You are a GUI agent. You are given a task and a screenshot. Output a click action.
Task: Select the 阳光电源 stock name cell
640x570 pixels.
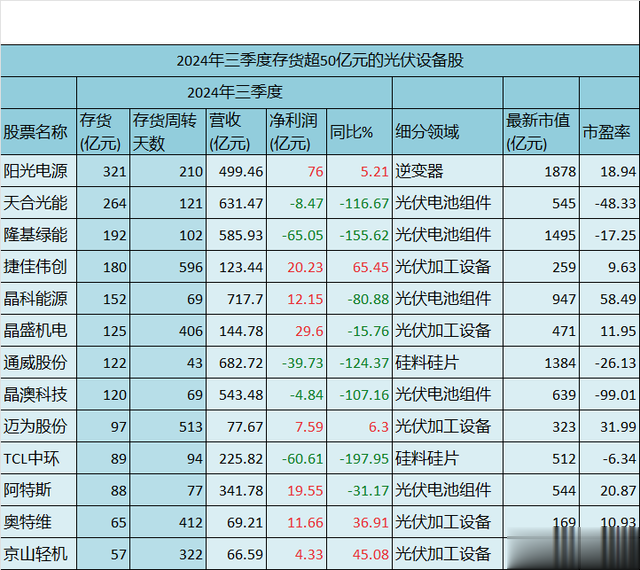[36, 171]
